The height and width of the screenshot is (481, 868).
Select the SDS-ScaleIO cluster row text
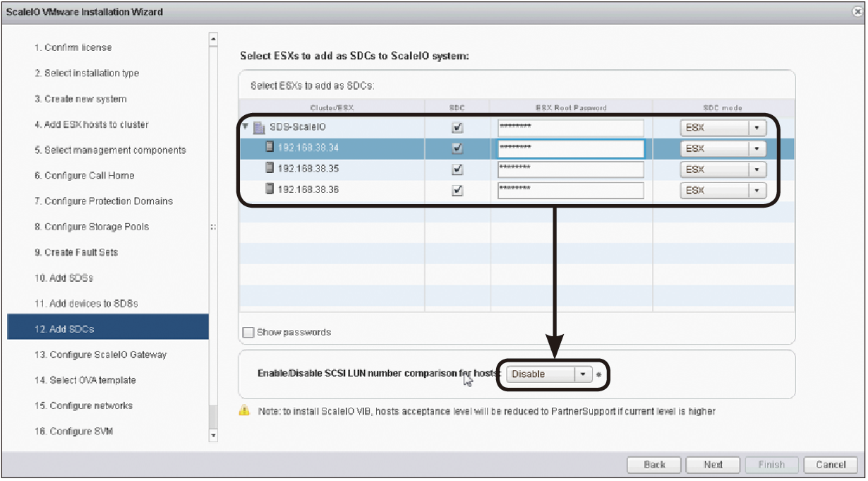click(x=297, y=128)
